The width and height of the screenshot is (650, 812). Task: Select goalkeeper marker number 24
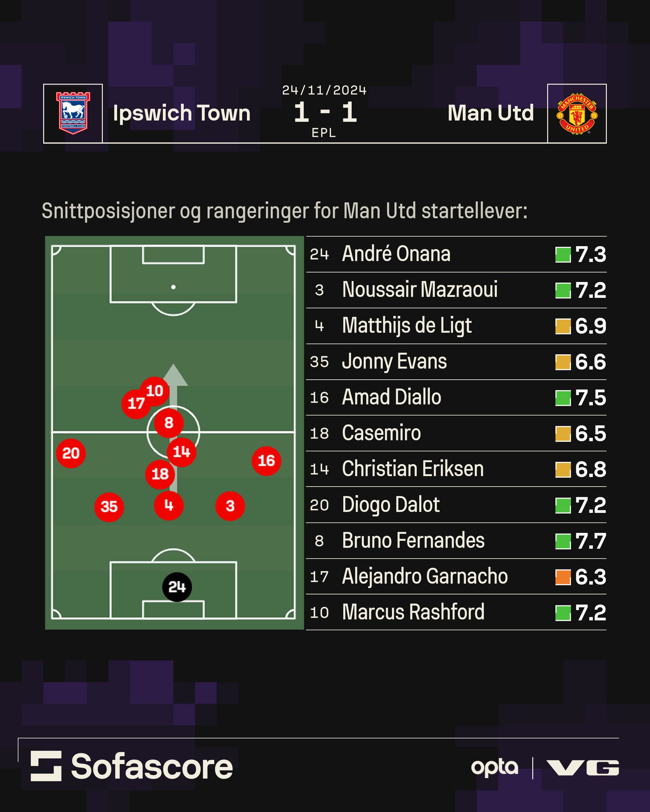(177, 587)
